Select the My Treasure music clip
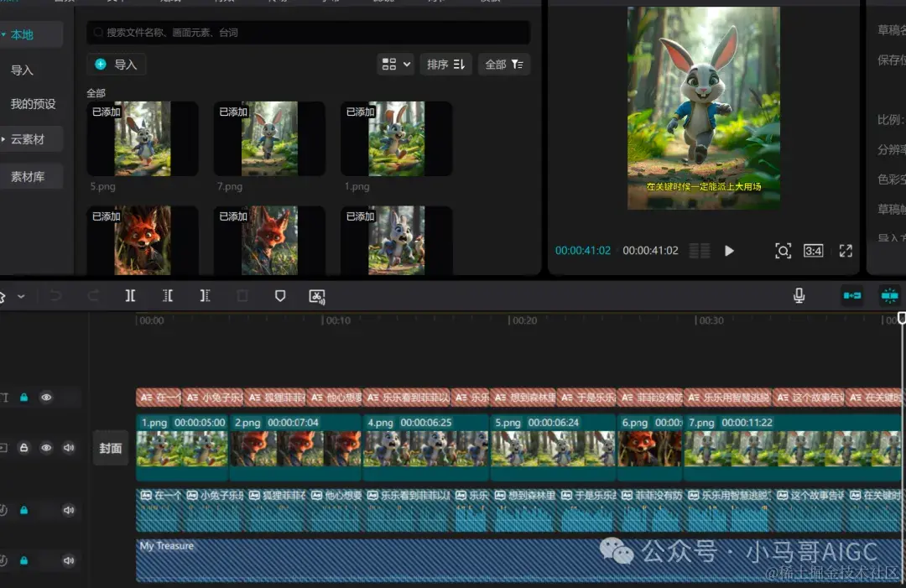This screenshot has width=906, height=588. coord(518,560)
